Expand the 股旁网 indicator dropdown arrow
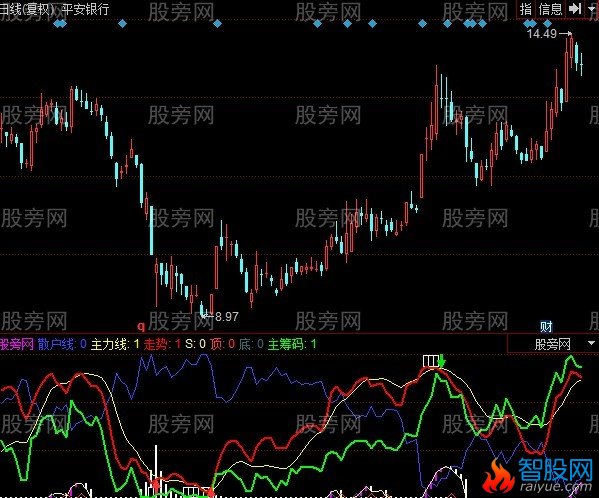The width and height of the screenshot is (599, 498). (592, 343)
